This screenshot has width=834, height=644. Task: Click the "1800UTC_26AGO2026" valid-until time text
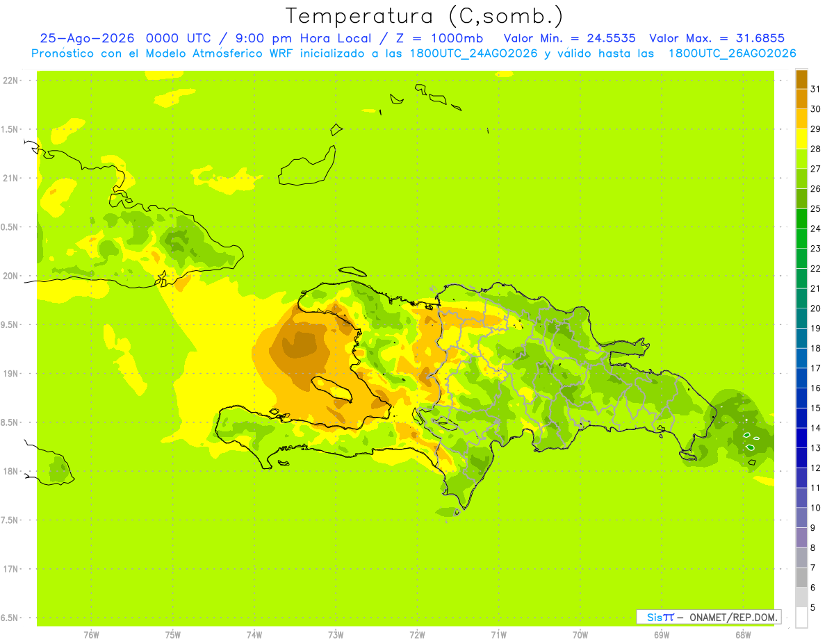tap(732, 53)
